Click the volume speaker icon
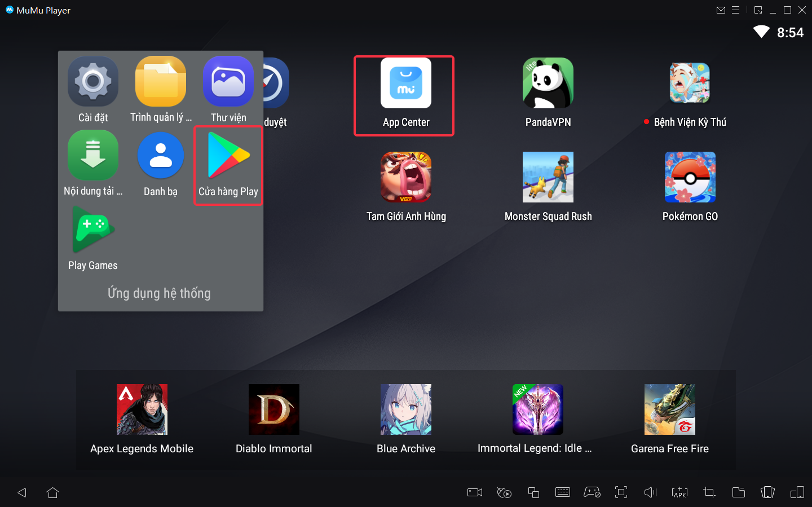 coord(650,492)
